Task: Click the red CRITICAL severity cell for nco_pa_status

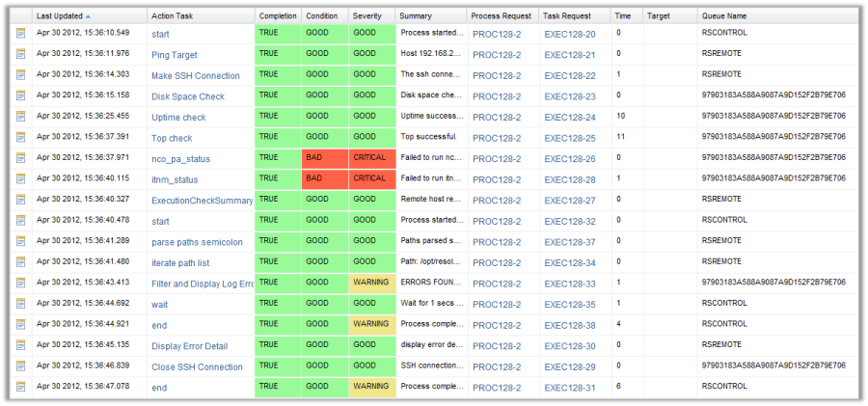Action: [x=371, y=158]
